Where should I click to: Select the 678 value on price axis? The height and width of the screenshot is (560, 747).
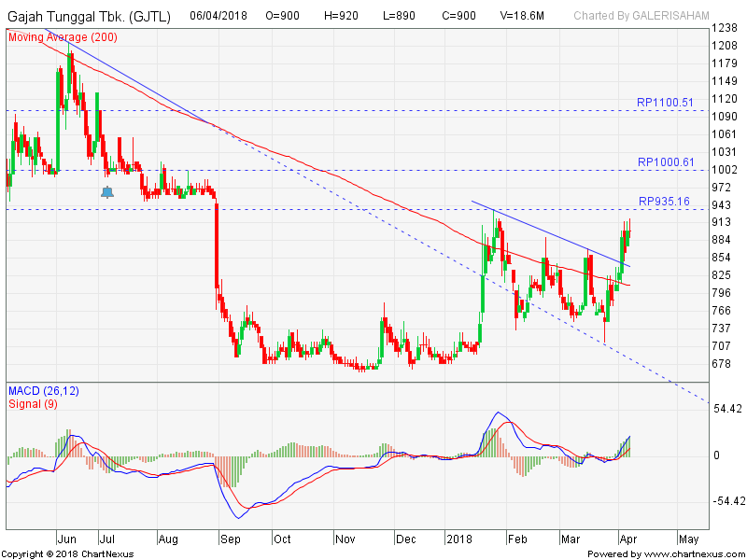(x=722, y=364)
